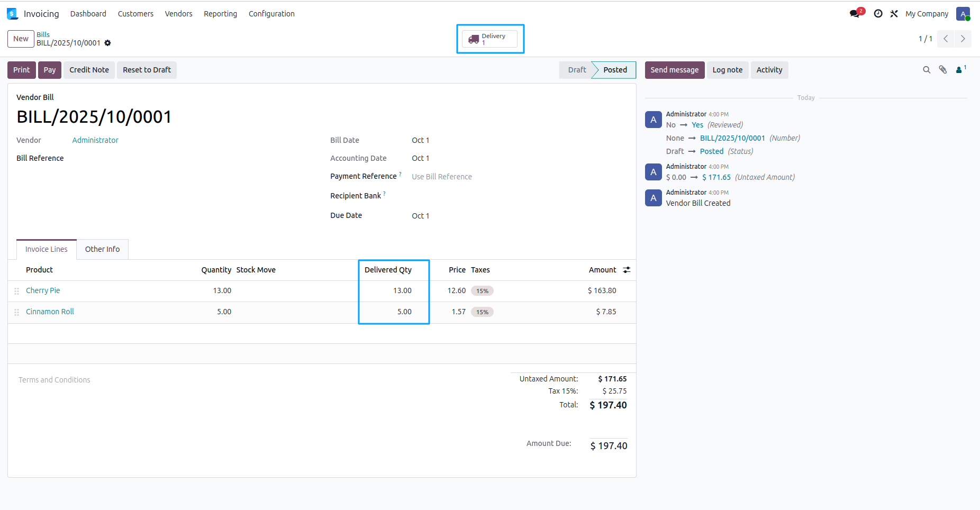The width and height of the screenshot is (980, 510).
Task: Open the Vendors menu
Action: pos(179,14)
